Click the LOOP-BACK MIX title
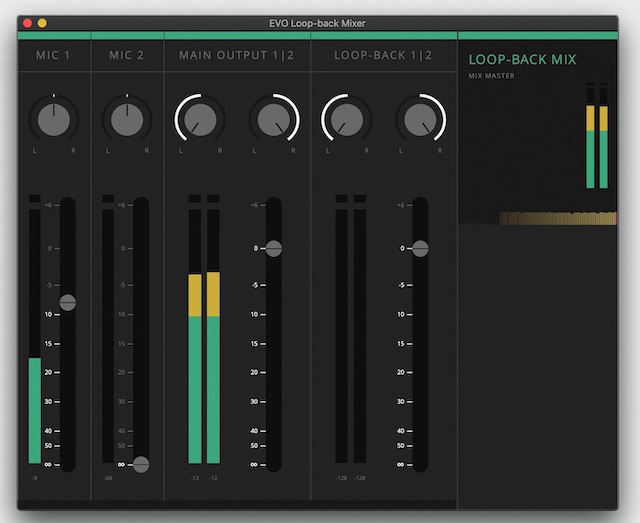 522,60
